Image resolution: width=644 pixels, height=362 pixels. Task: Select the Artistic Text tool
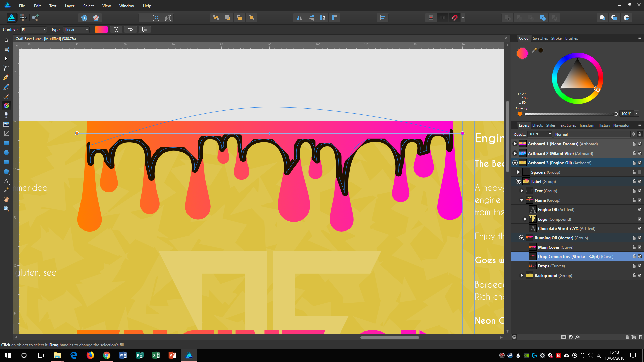(x=6, y=181)
